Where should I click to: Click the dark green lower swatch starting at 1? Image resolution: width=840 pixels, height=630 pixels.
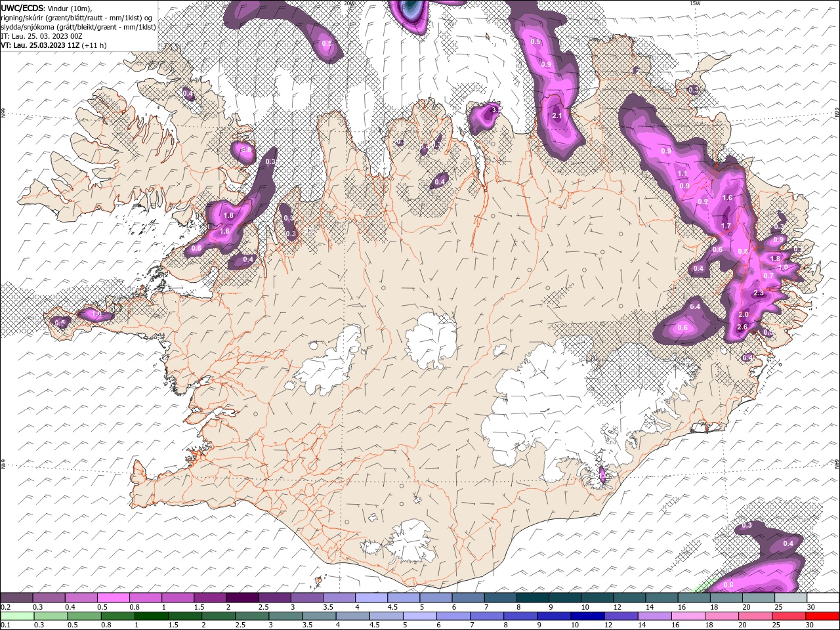pyautogui.click(x=152, y=616)
